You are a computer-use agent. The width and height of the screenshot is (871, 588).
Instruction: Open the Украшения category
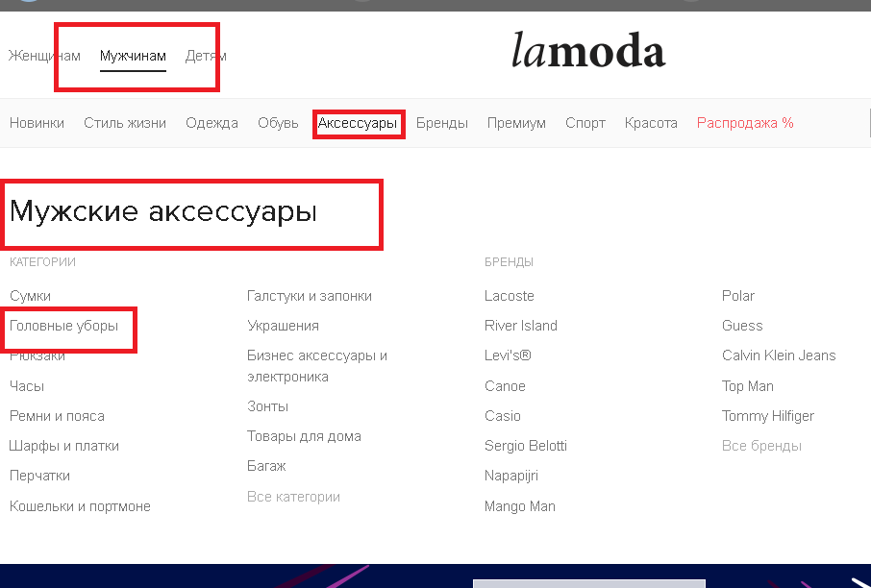coord(283,326)
